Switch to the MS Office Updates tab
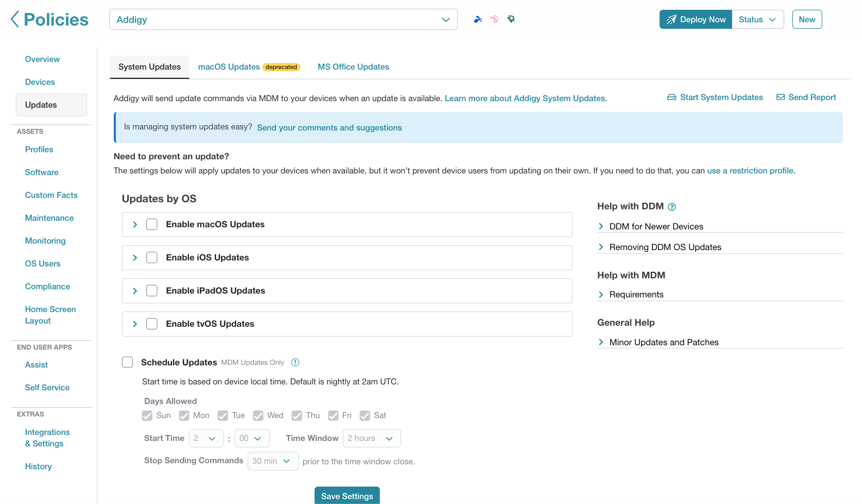Screen dimensions: 862x504 [x=353, y=67]
